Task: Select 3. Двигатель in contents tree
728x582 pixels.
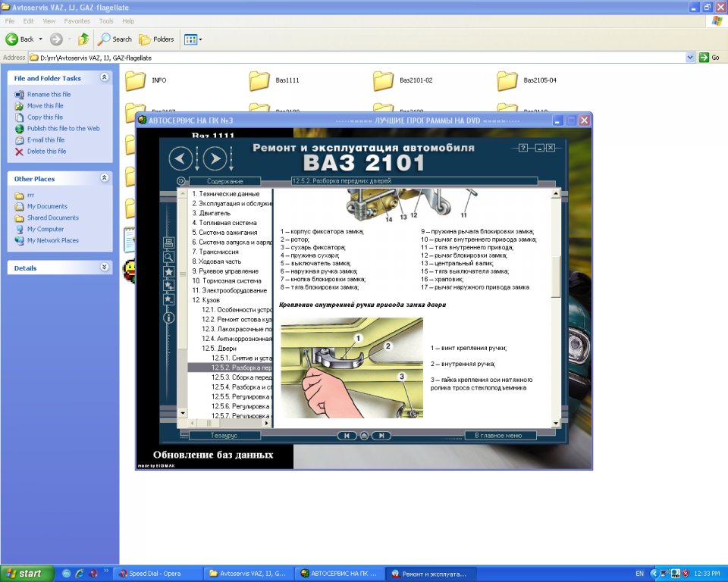Action: click(212, 213)
